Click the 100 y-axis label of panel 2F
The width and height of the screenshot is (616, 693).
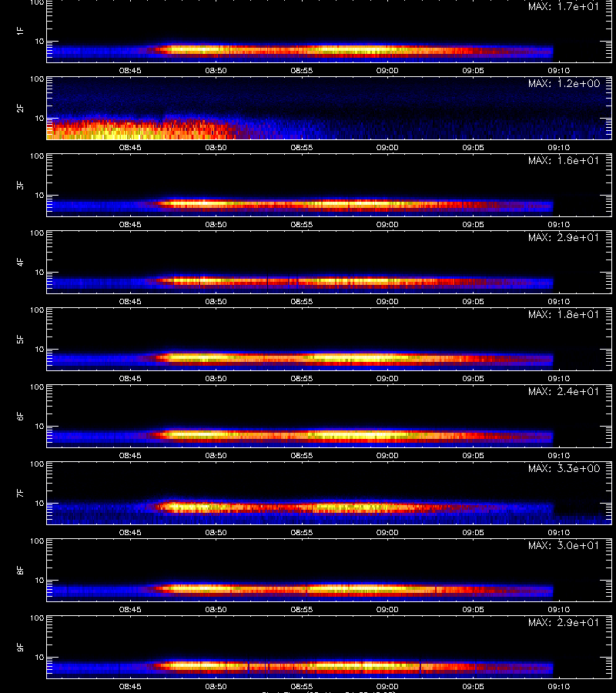(x=37, y=79)
